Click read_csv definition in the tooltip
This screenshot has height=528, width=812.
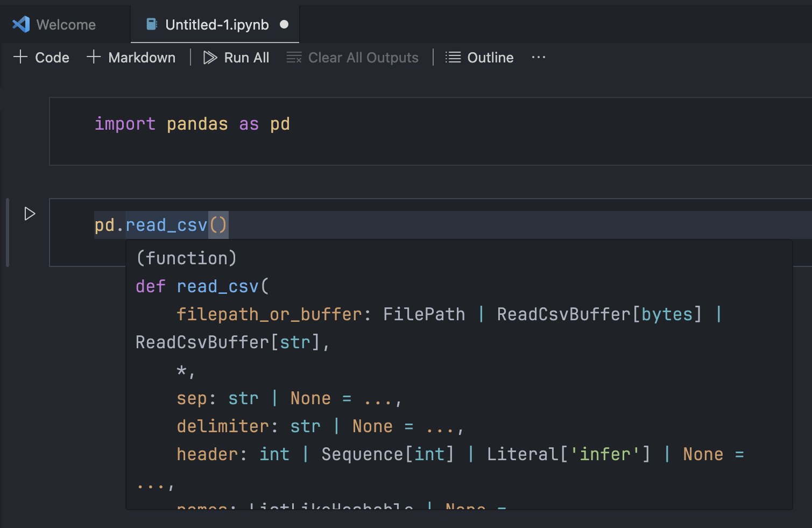218,286
